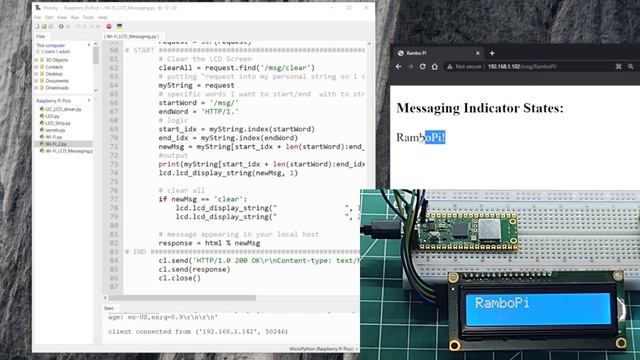
Task: Expand the Desktop folder
Action: pos(37,74)
